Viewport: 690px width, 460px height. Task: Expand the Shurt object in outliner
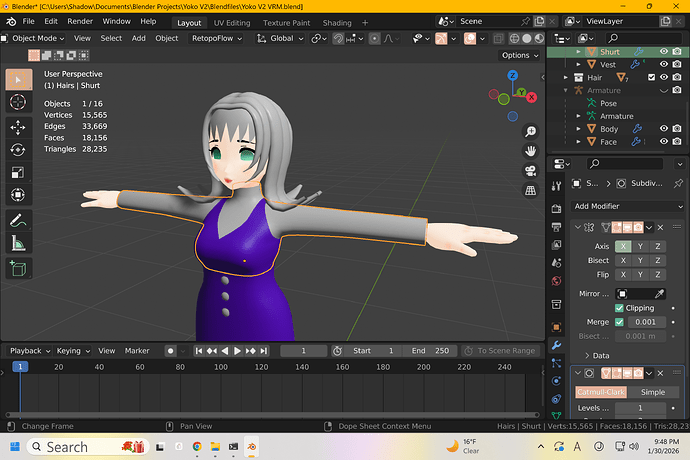578,52
